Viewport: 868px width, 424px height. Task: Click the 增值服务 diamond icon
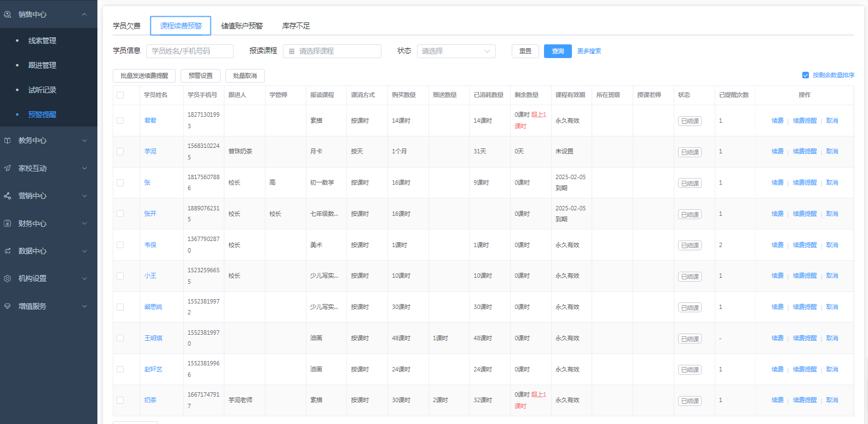(x=8, y=306)
